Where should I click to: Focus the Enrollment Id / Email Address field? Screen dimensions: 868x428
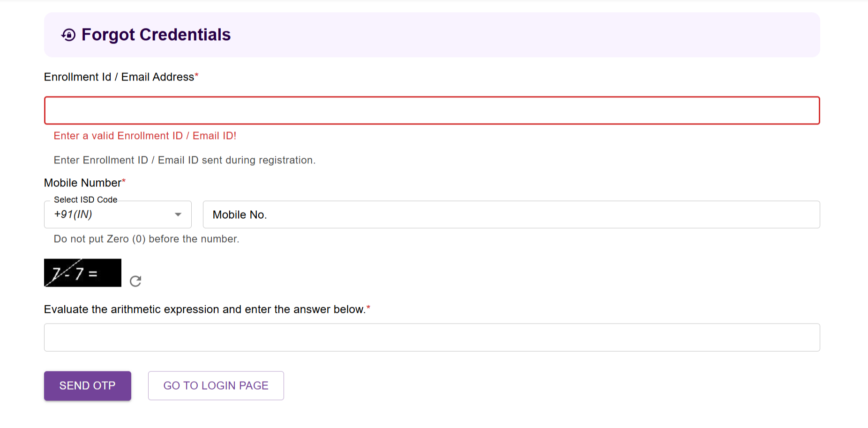click(x=432, y=111)
